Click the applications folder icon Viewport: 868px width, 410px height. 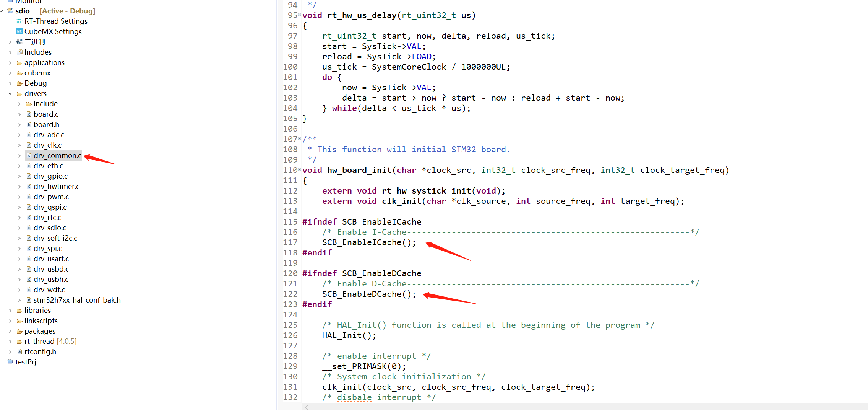19,62
